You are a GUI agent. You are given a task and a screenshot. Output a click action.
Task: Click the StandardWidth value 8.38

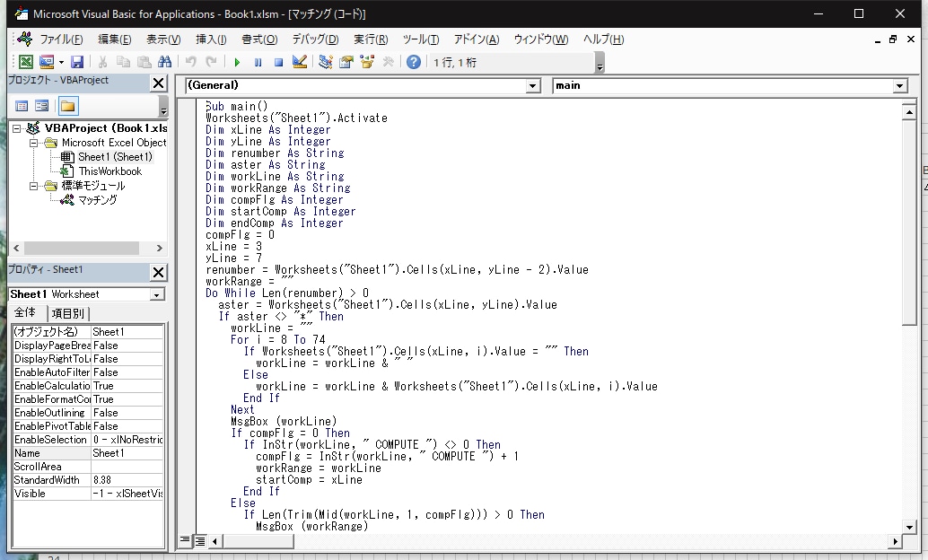click(x=127, y=480)
